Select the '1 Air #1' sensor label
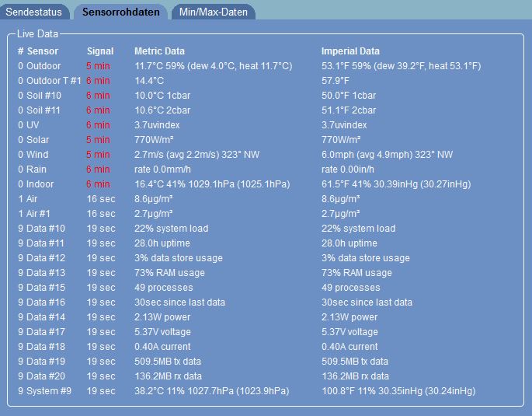The width and height of the screenshot is (532, 416). click(34, 214)
